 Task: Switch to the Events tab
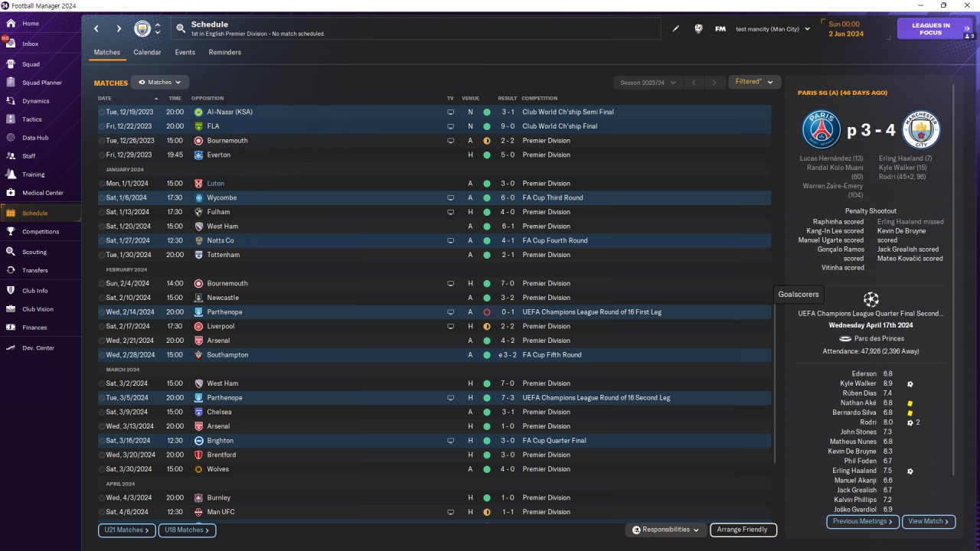pos(185,53)
